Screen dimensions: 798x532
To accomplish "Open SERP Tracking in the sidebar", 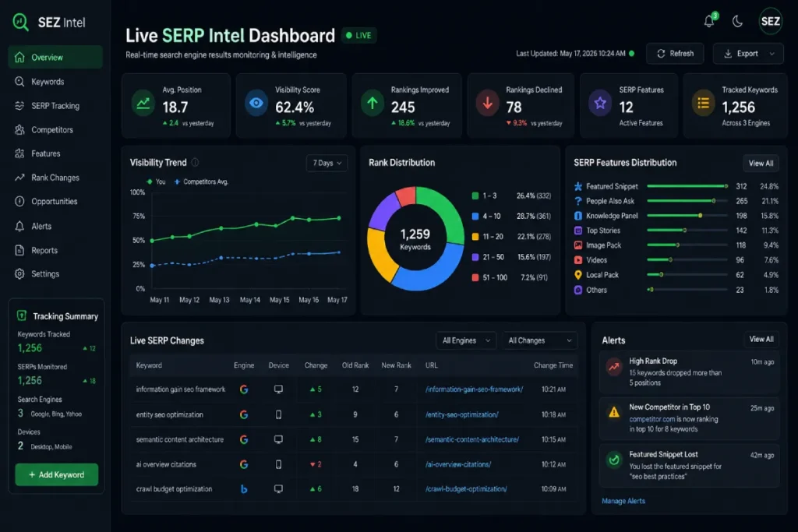I will 55,106.
